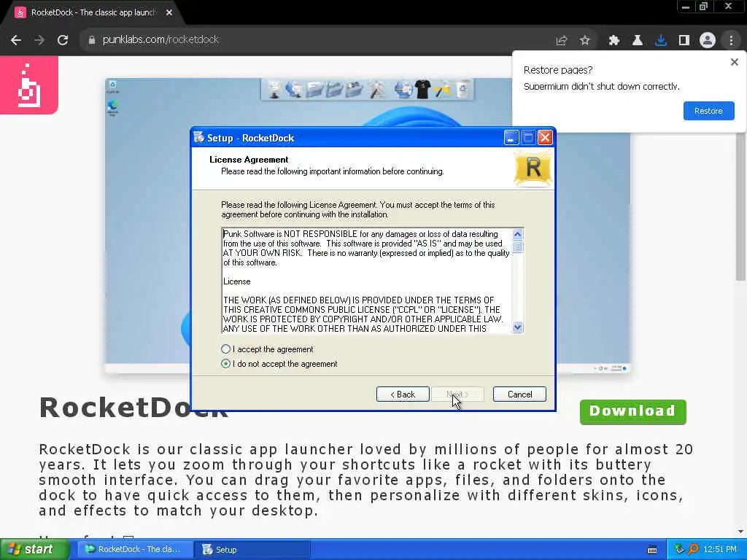The height and width of the screenshot is (560, 747).
Task: Click the setup title bar icon
Action: coord(198,138)
